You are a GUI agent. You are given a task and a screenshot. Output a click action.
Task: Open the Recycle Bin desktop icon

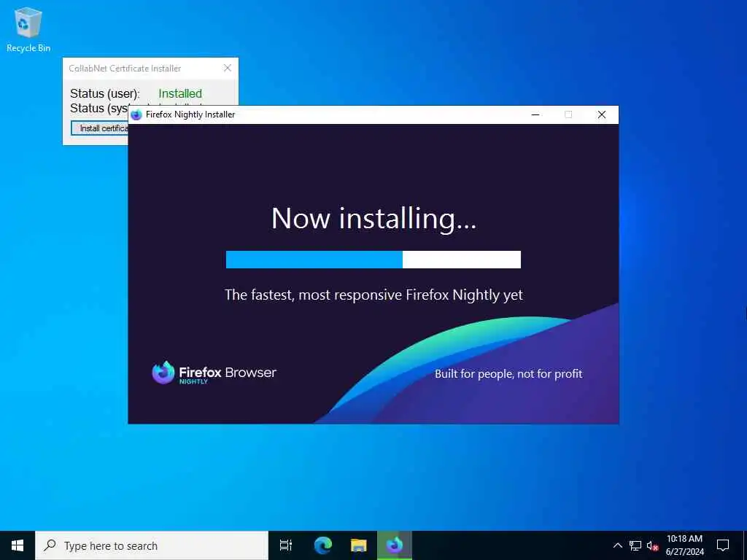(28, 29)
